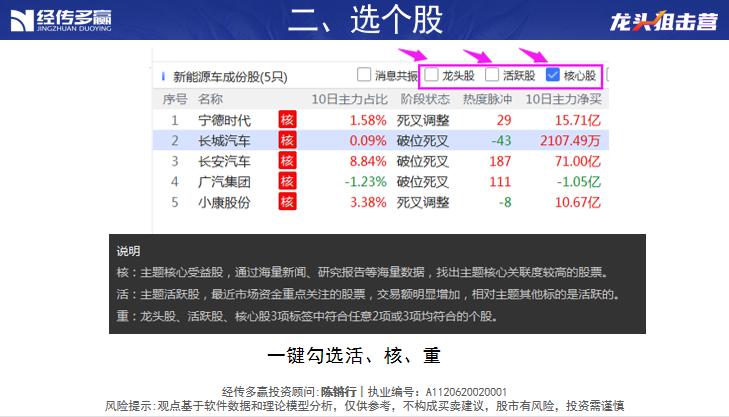The image size is (729, 417).
Task: Click the -1.23% value for 广汽集团
Action: (x=365, y=182)
